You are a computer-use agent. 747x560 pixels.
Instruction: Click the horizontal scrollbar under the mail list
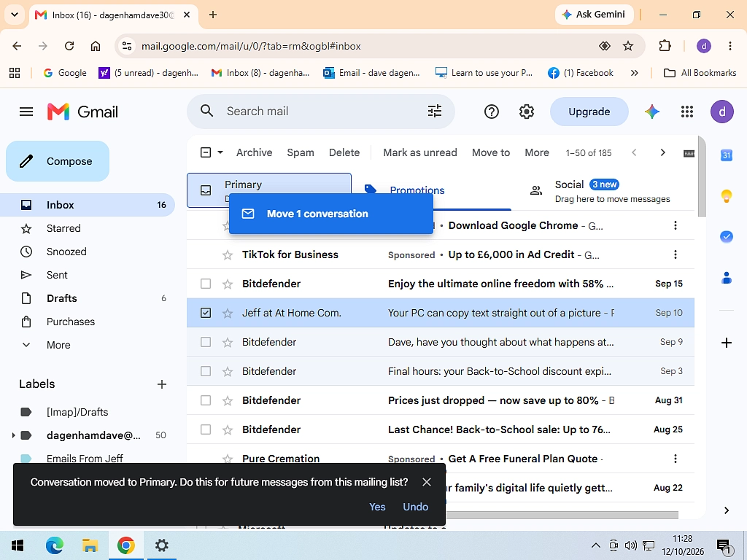pos(561,516)
